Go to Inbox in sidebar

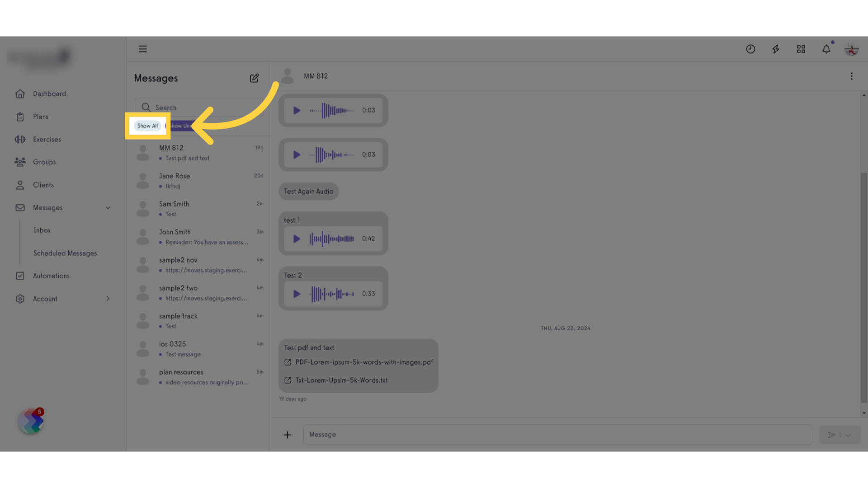click(42, 230)
